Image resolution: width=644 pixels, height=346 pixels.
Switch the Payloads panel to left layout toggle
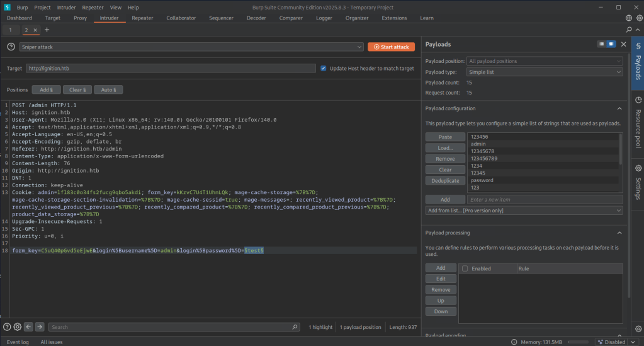[x=602, y=44]
